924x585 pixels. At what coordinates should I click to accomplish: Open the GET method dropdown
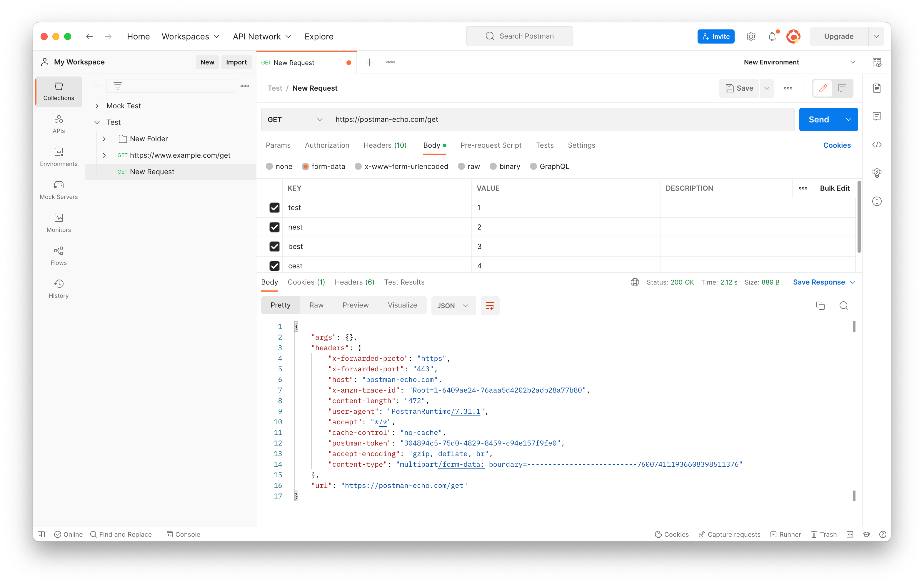point(295,119)
